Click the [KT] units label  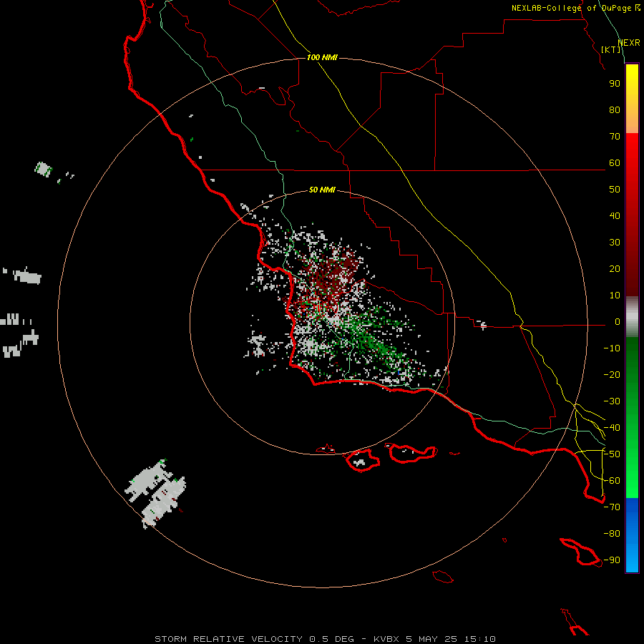[x=611, y=49]
